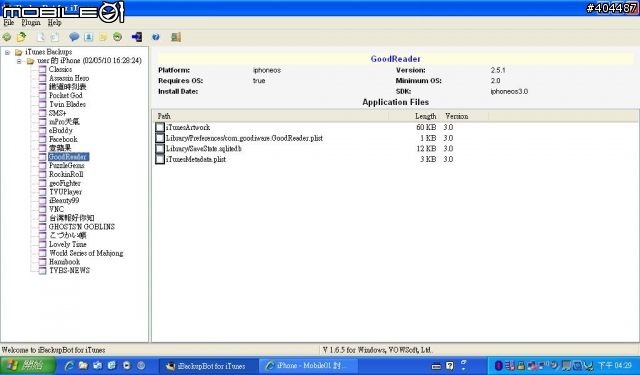This screenshot has width=640, height=375.
Task: Sort by the Version column header
Action: 464,116
